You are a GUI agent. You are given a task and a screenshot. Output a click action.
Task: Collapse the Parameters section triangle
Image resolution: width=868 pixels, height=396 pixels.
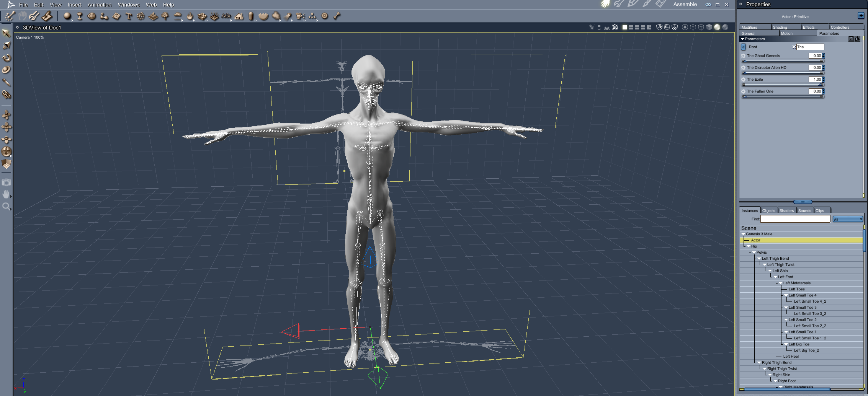(742, 39)
